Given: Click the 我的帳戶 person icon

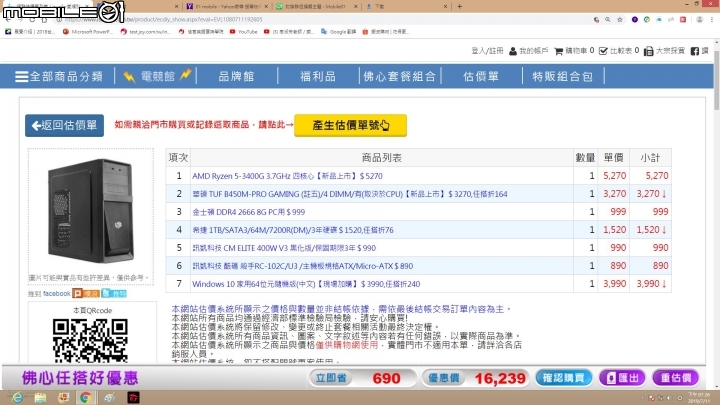Looking at the screenshot, I should pyautogui.click(x=513, y=51).
